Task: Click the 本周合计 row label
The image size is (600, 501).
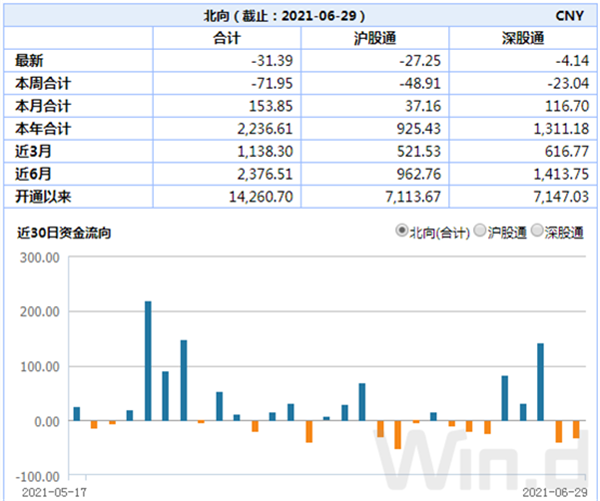Action: click(43, 83)
